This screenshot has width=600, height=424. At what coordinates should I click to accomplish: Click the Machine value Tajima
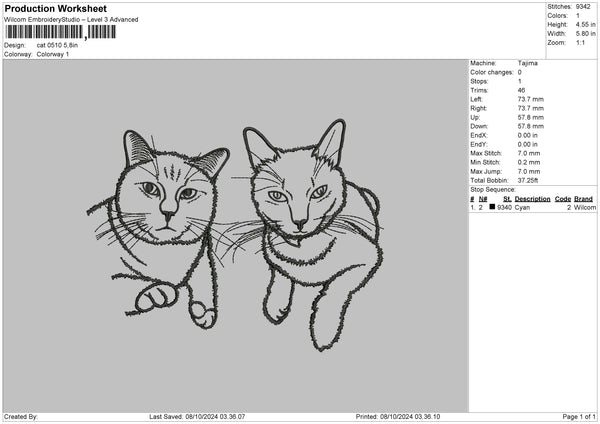(x=528, y=63)
